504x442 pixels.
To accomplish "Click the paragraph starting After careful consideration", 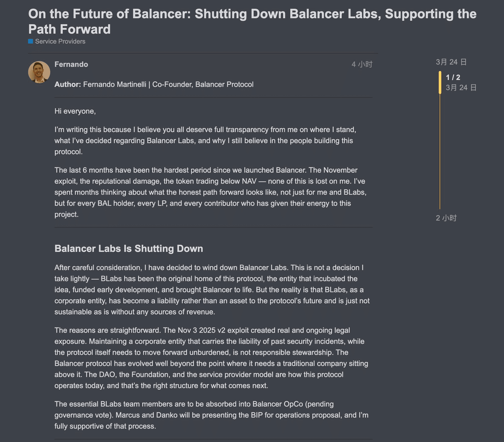I will [212, 290].
